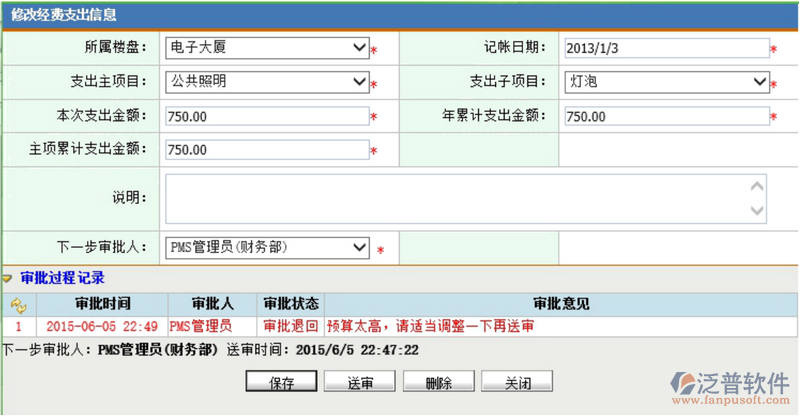Click the 修改经费支出信息 title text
This screenshot has height=416, width=800.
pos(64,15)
